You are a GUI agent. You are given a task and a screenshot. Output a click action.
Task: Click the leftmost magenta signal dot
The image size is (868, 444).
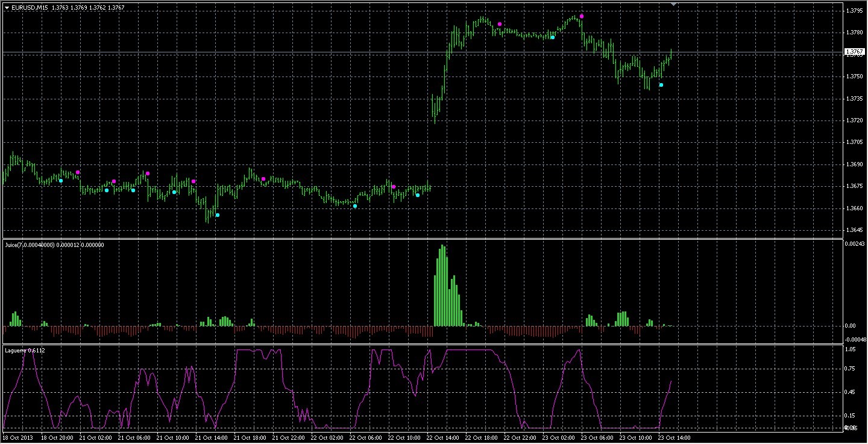(78, 172)
